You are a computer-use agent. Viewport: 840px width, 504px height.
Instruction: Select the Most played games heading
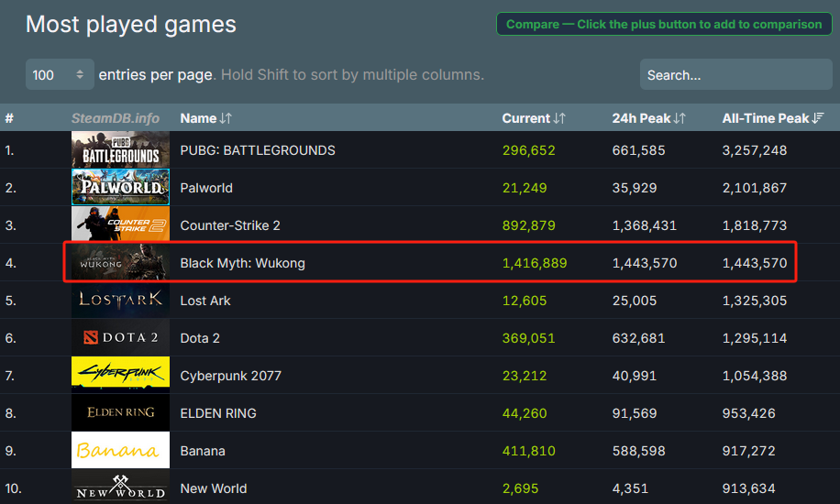tap(131, 25)
